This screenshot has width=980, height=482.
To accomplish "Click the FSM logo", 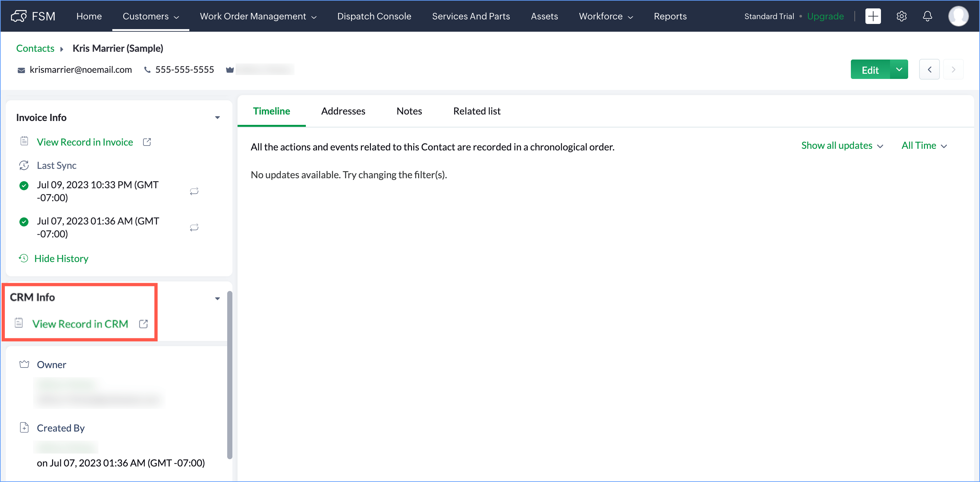I will click(33, 16).
